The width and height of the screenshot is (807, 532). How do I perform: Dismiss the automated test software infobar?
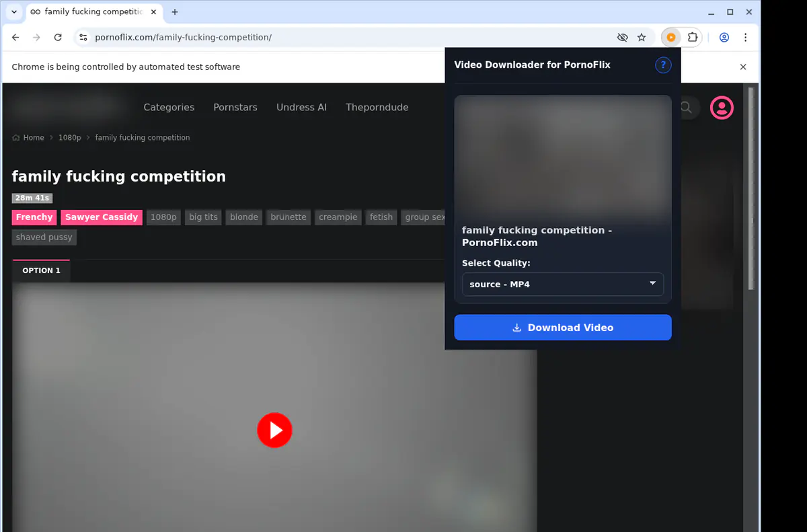tap(743, 67)
